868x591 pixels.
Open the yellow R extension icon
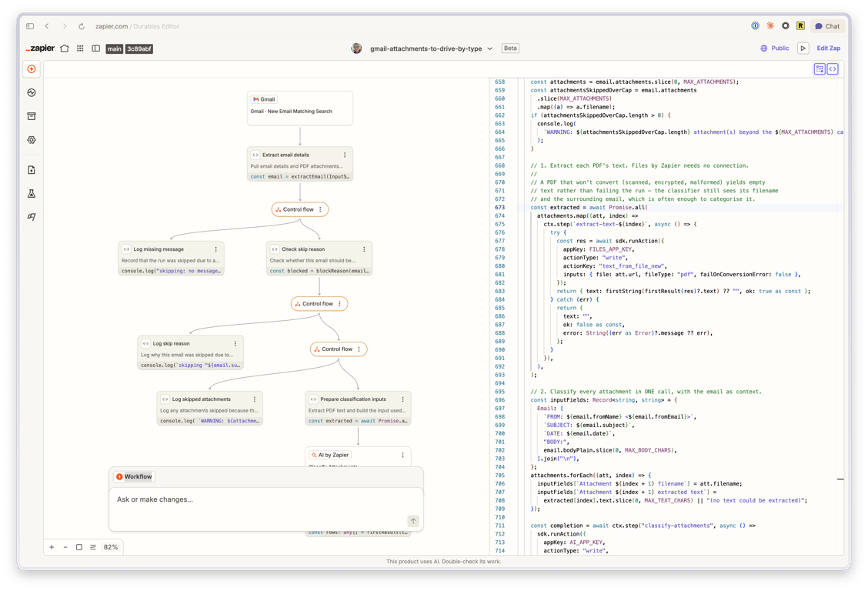click(x=800, y=25)
